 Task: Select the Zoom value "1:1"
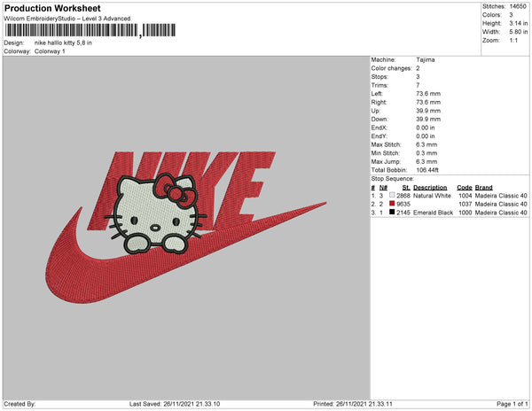pos(513,41)
